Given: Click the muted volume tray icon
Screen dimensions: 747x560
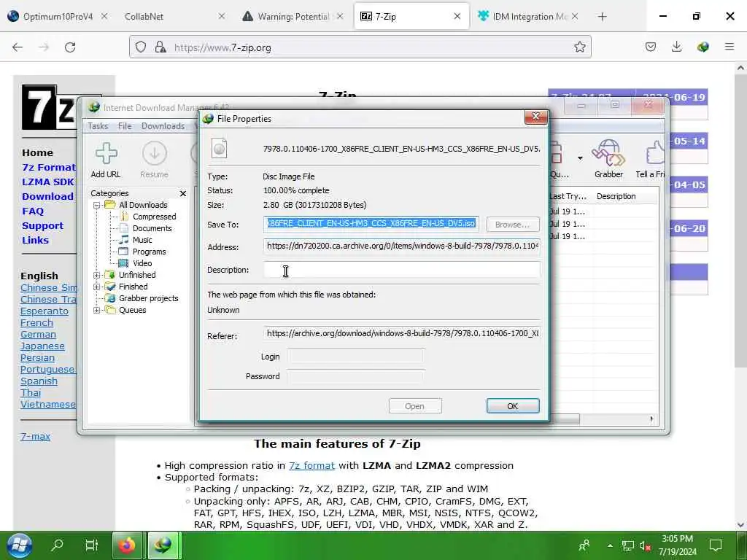Looking at the screenshot, I should (645, 545).
